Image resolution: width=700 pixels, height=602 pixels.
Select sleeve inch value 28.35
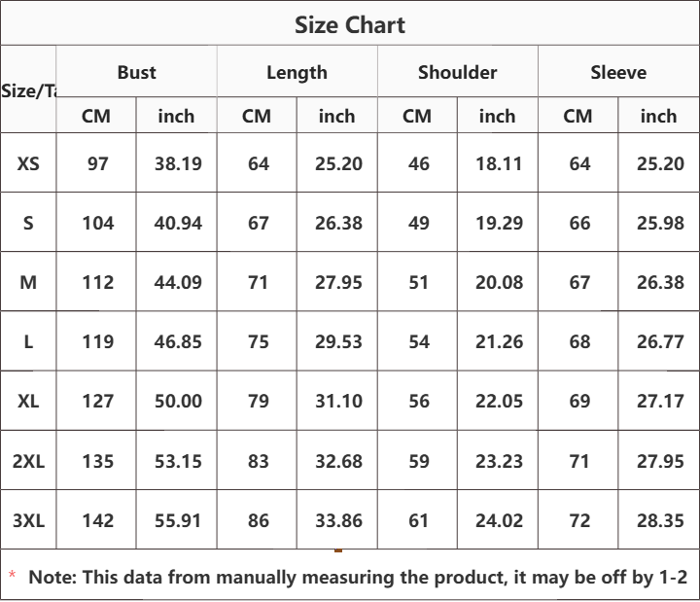[x=660, y=520]
